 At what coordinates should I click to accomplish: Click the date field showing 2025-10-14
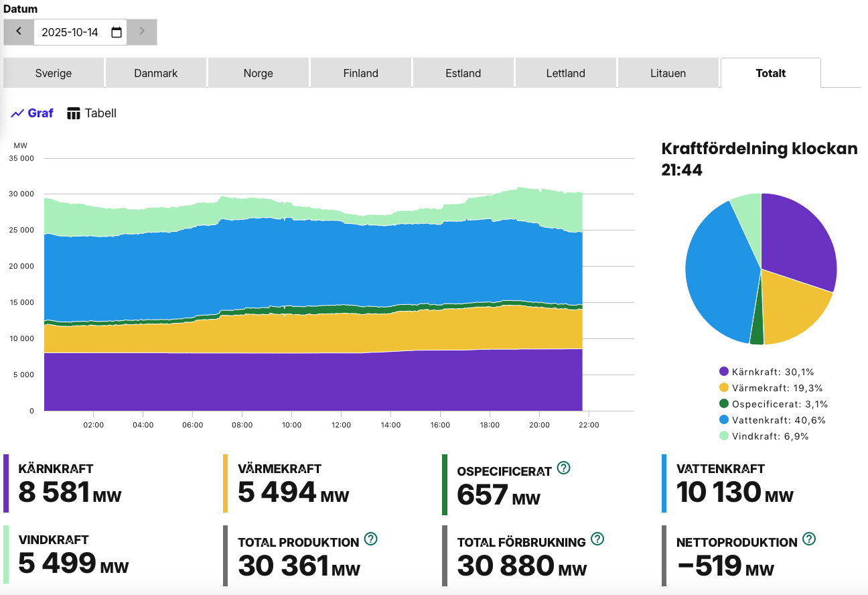coord(70,32)
